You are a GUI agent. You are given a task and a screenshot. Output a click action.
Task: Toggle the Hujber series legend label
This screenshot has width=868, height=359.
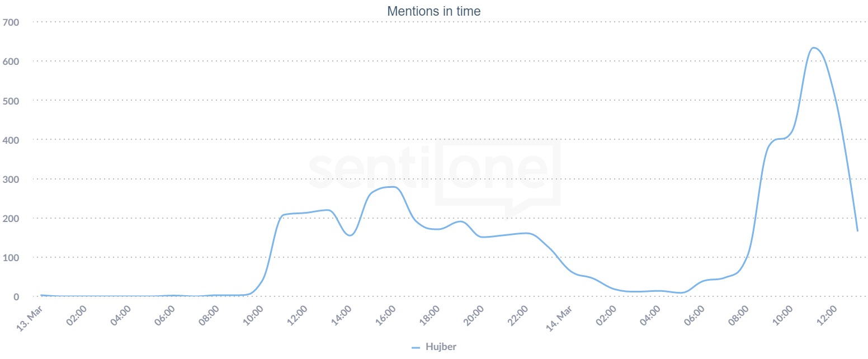pyautogui.click(x=441, y=347)
